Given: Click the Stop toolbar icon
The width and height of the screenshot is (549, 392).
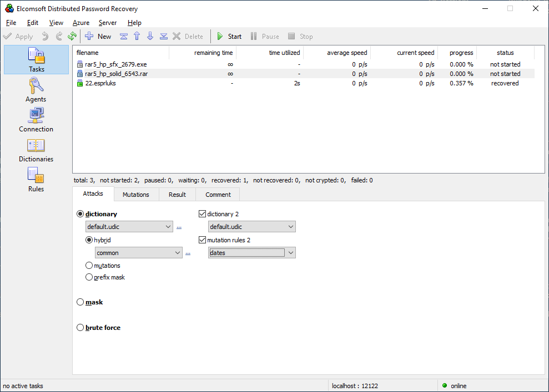Looking at the screenshot, I should tap(291, 36).
